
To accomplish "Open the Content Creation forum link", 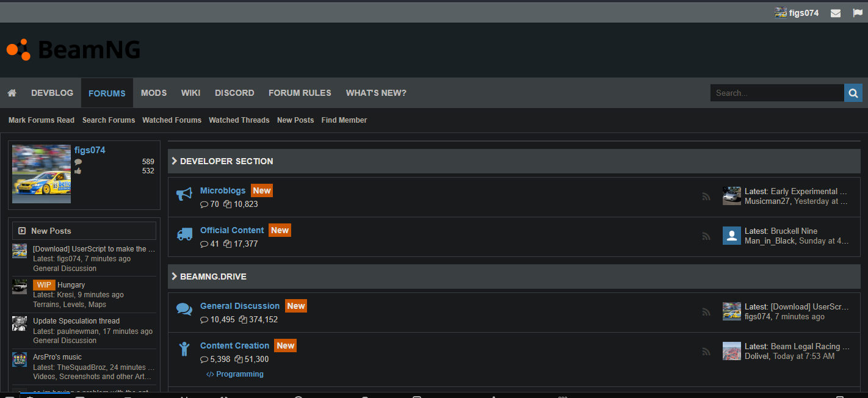I will pos(235,346).
